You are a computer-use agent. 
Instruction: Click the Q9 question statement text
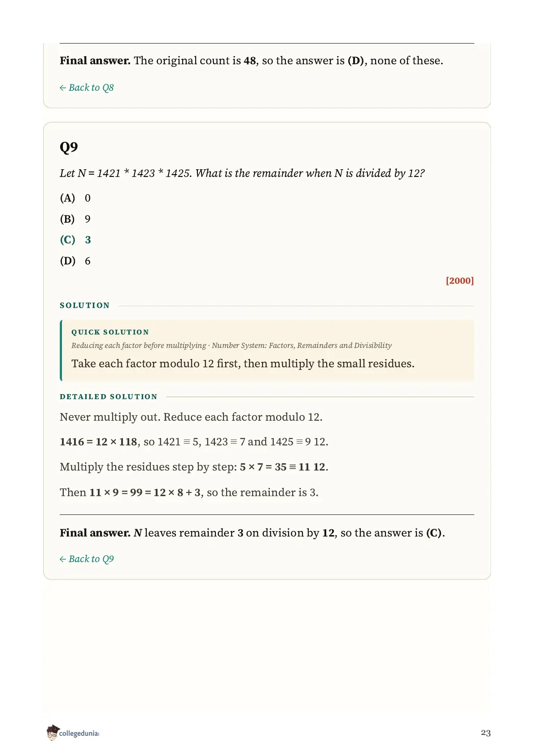click(242, 173)
